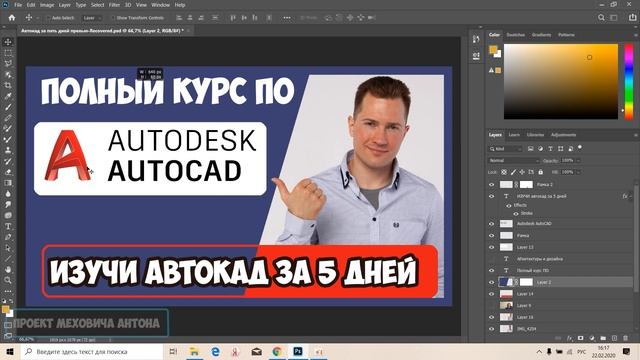Toggle visibility of the Stroke effect
The width and height of the screenshot is (640, 360).
[516, 213]
